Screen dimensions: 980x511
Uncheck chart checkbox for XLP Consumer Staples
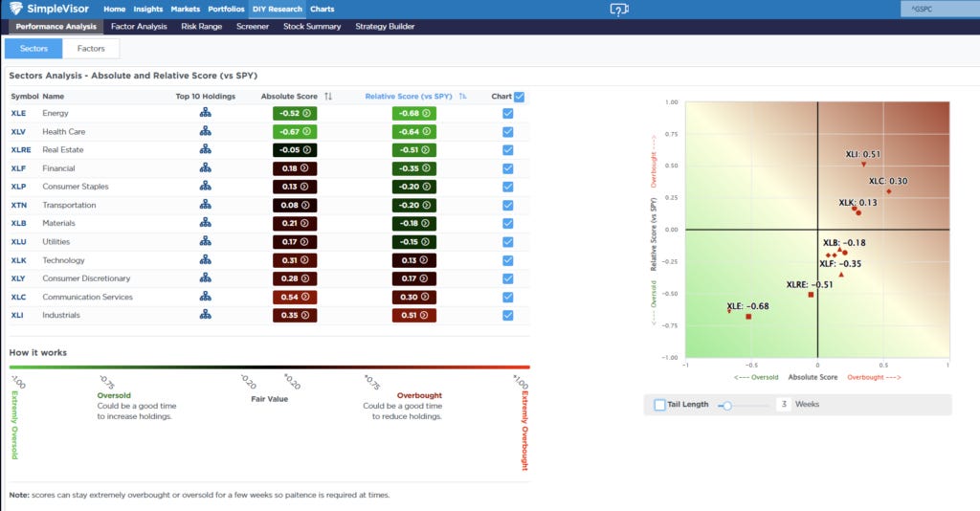pyautogui.click(x=508, y=187)
